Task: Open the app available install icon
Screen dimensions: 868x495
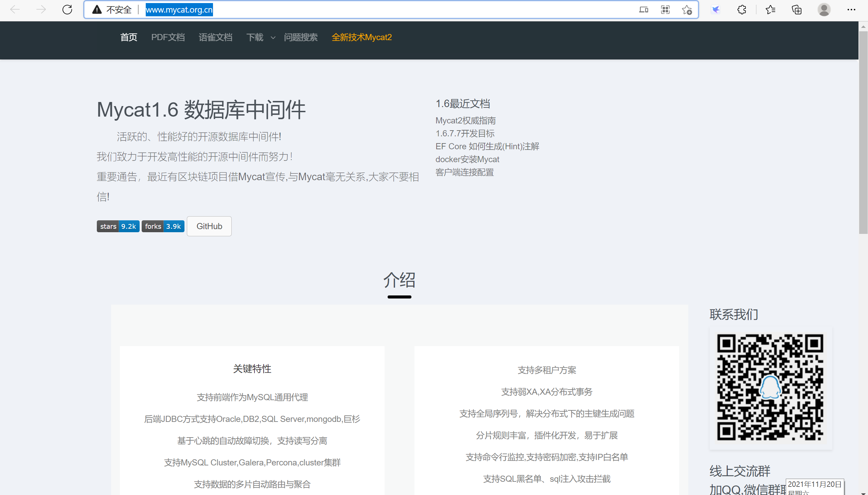Action: pyautogui.click(x=643, y=10)
